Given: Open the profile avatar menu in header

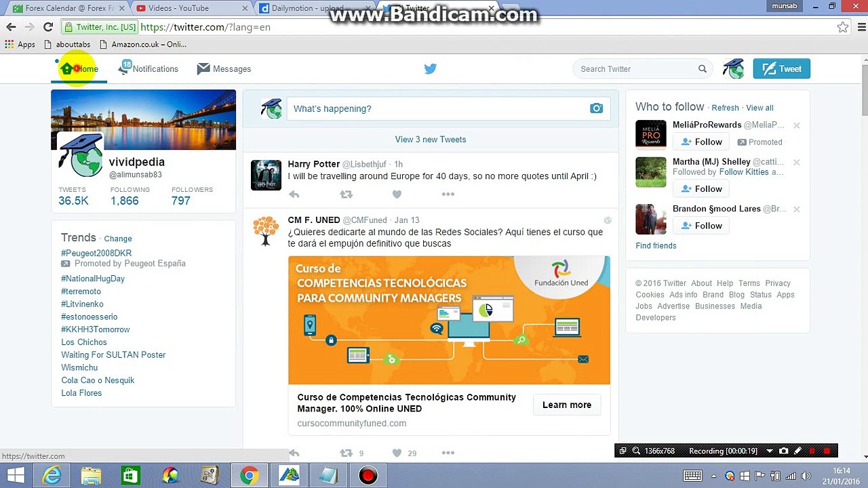Looking at the screenshot, I should (733, 68).
